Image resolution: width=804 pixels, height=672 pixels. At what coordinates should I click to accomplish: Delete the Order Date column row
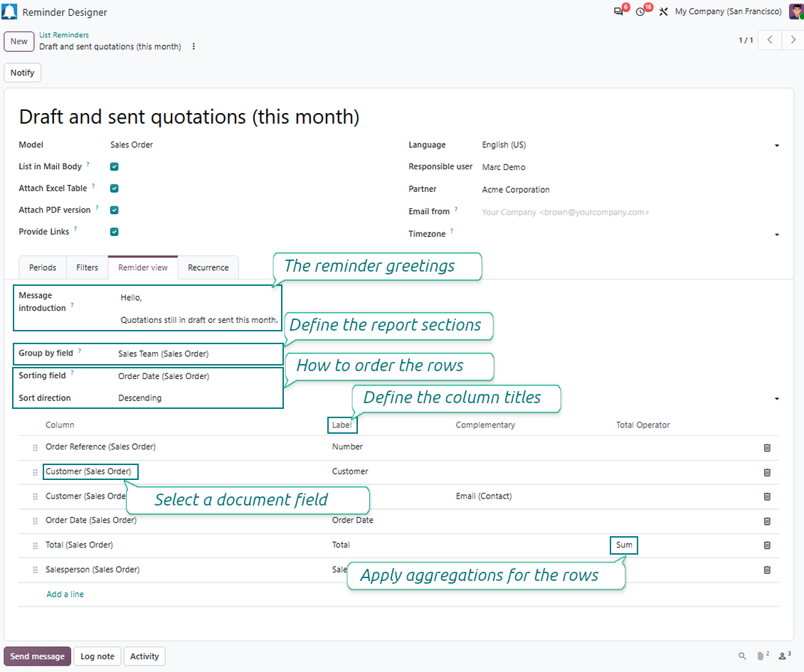pyautogui.click(x=767, y=521)
